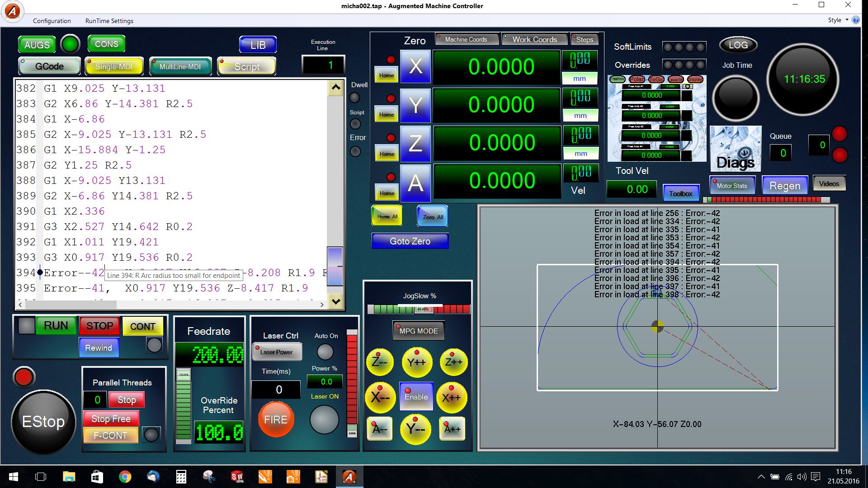Open the Configuration menu
Viewport: 868px width, 488px height.
point(52,21)
